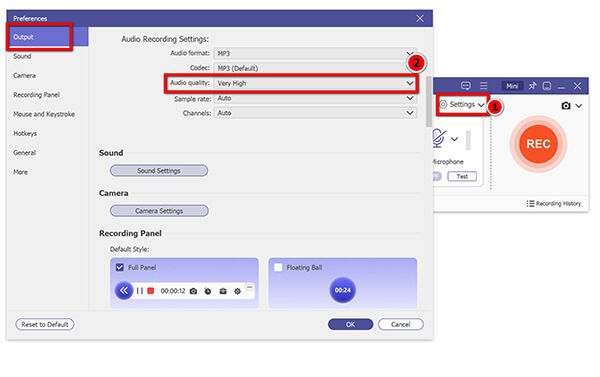Open the hamburger menu in recorder title bar
This screenshot has width=600, height=377.
point(484,86)
